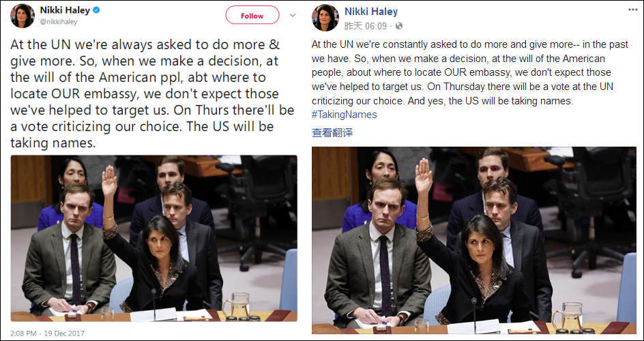
Task: Click the Nikki Haley name on the Facebook post
Action: (x=371, y=12)
